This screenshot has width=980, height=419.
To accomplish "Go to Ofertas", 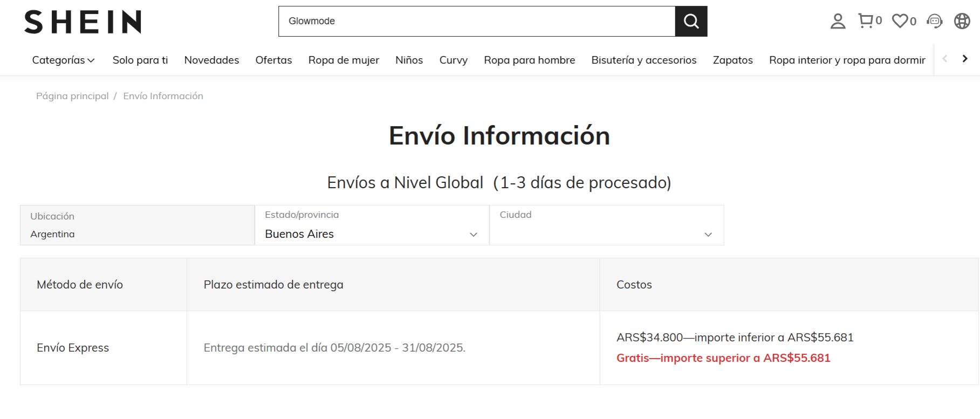I will pos(273,60).
